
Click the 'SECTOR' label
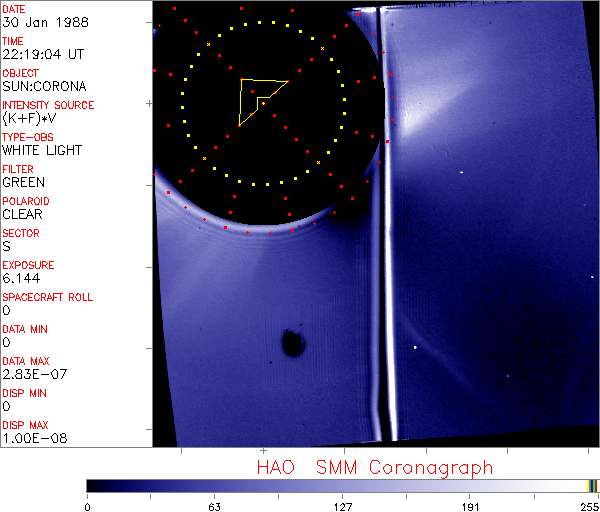click(21, 233)
